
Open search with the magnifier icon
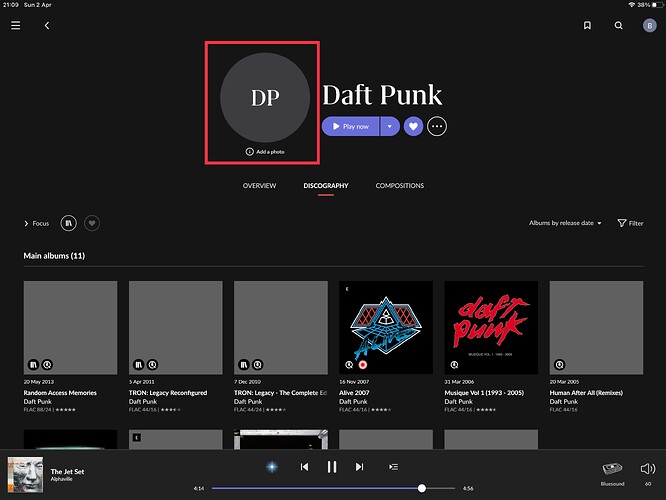pos(619,26)
